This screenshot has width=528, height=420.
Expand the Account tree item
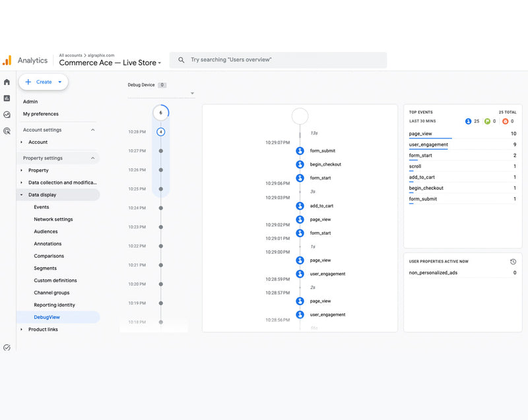pyautogui.click(x=22, y=142)
